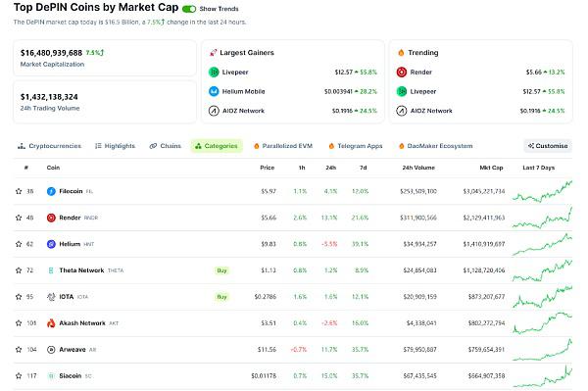Sort table by 24h Volume column

(x=418, y=168)
